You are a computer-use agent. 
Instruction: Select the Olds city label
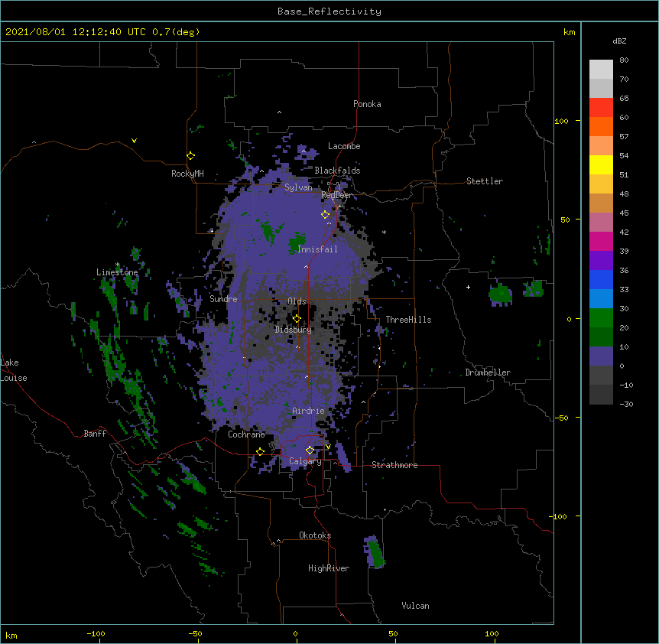[x=297, y=301]
